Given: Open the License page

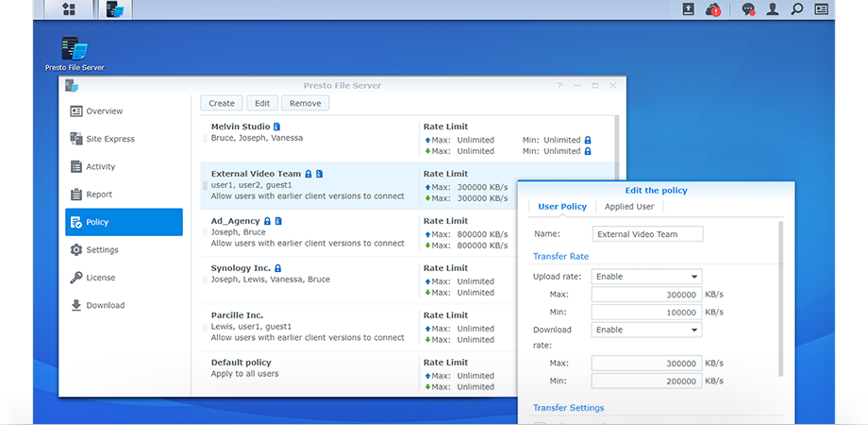Looking at the screenshot, I should 100,278.
